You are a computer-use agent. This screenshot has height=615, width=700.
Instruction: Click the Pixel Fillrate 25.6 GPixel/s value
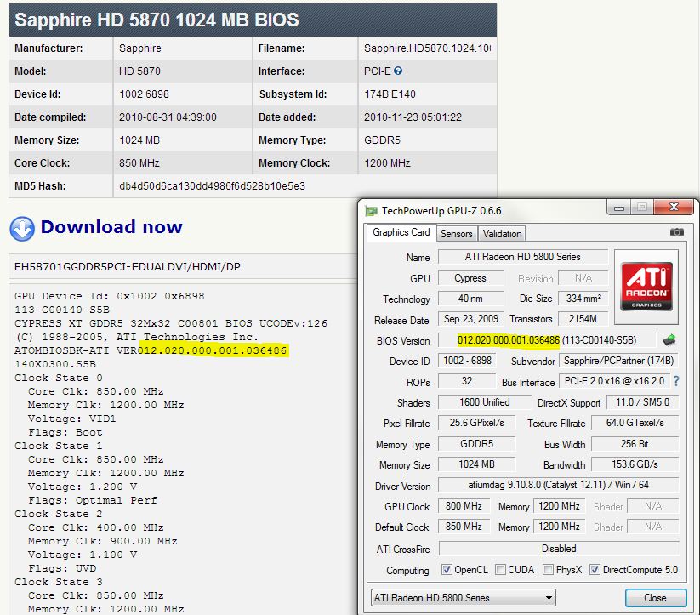(x=477, y=423)
